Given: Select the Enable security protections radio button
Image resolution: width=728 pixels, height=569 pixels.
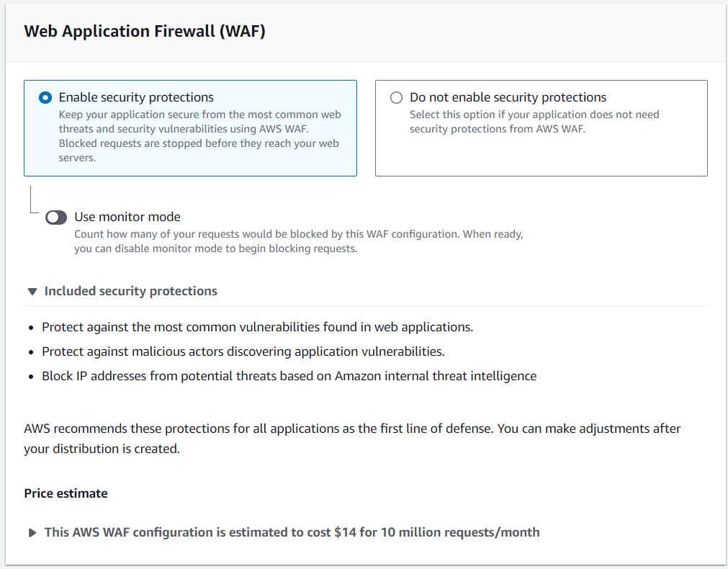Looking at the screenshot, I should (x=45, y=97).
